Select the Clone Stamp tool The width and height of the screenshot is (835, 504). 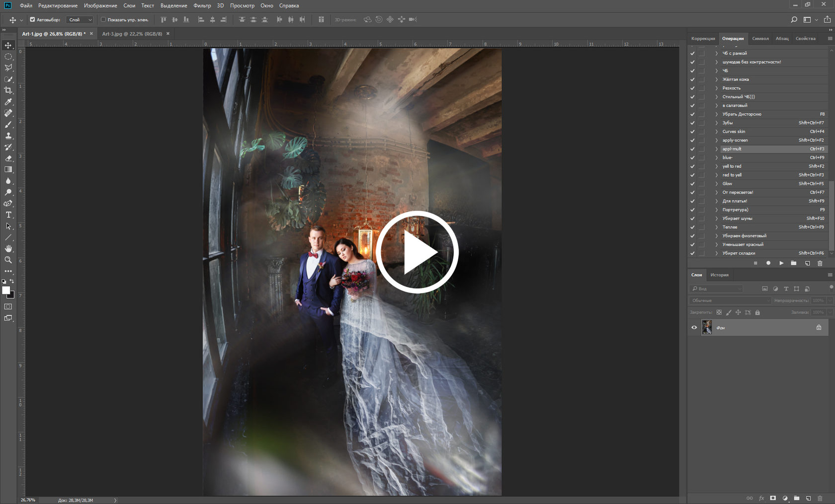click(8, 136)
